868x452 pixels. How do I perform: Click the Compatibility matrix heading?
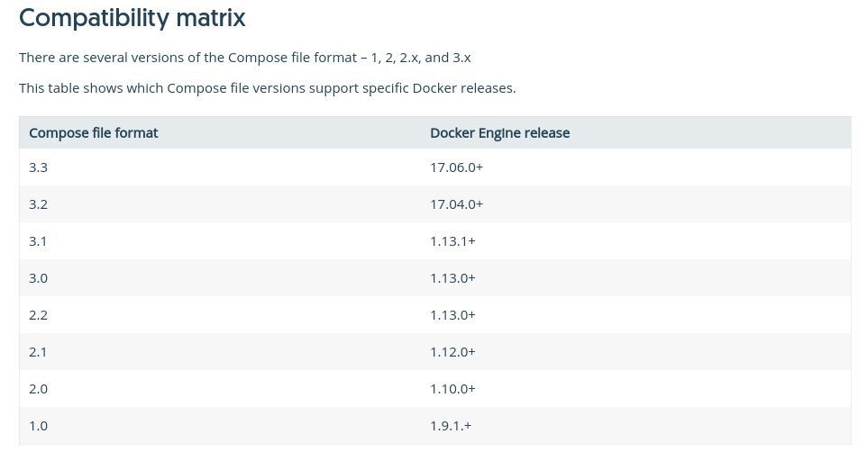pos(132,17)
